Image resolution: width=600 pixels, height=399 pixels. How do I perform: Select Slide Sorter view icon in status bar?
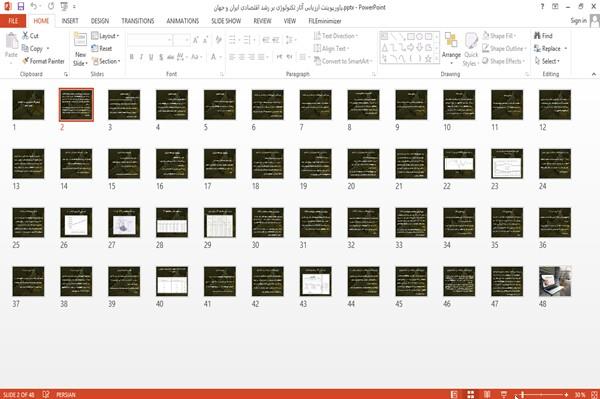tap(471, 394)
